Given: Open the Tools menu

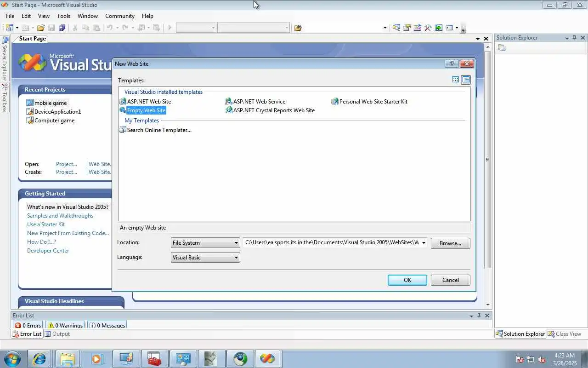Looking at the screenshot, I should [x=63, y=16].
